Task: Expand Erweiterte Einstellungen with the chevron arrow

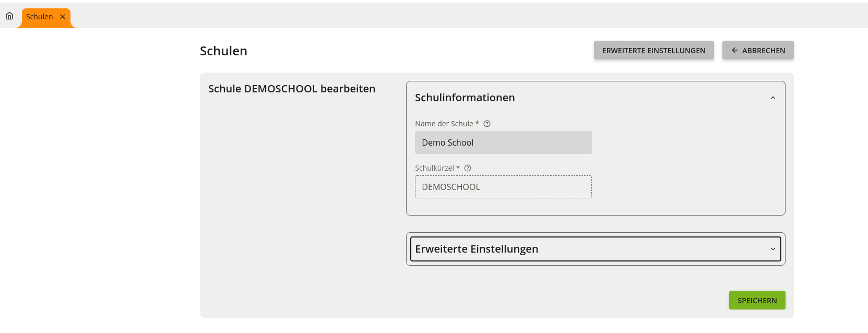Action: pyautogui.click(x=773, y=249)
